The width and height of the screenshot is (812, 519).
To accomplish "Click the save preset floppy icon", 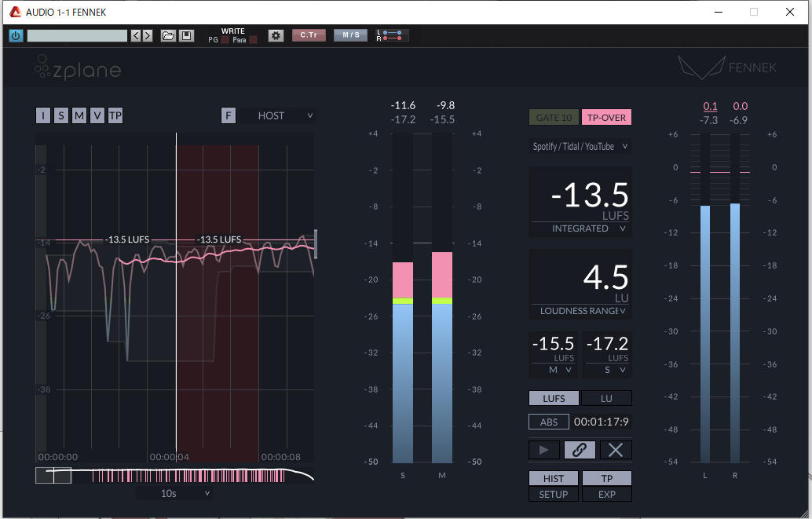I will coord(186,35).
